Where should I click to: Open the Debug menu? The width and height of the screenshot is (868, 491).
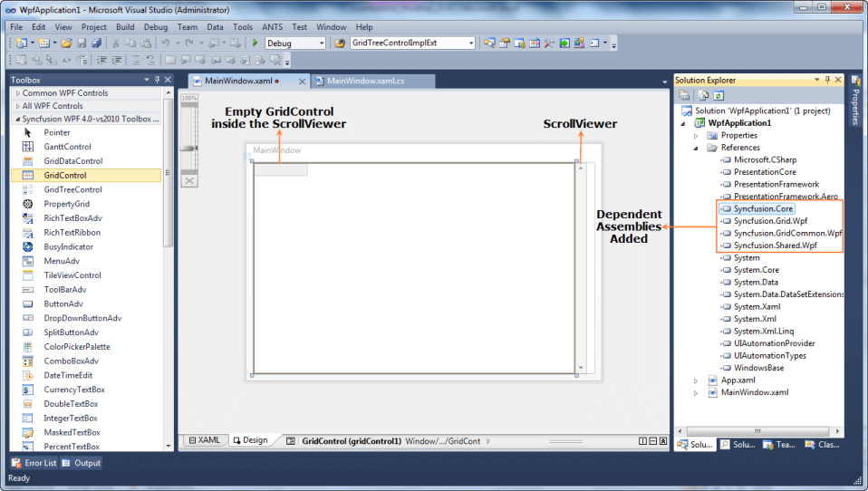[156, 26]
